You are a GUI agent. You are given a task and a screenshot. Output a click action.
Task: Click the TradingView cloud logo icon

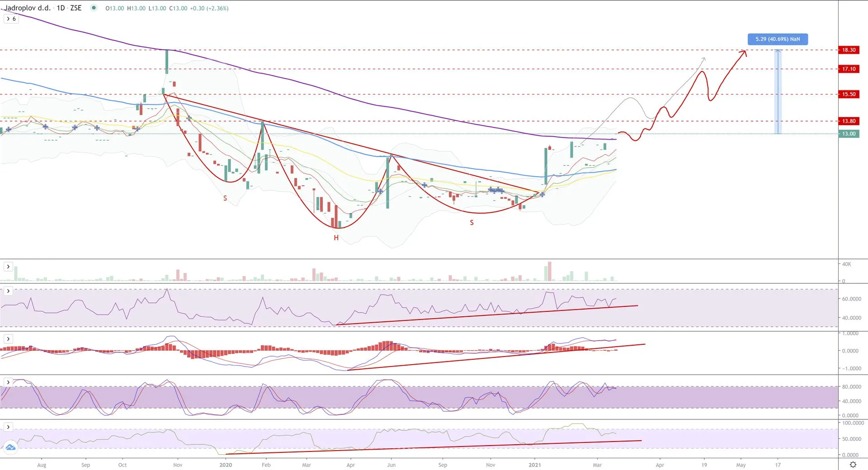10,448
